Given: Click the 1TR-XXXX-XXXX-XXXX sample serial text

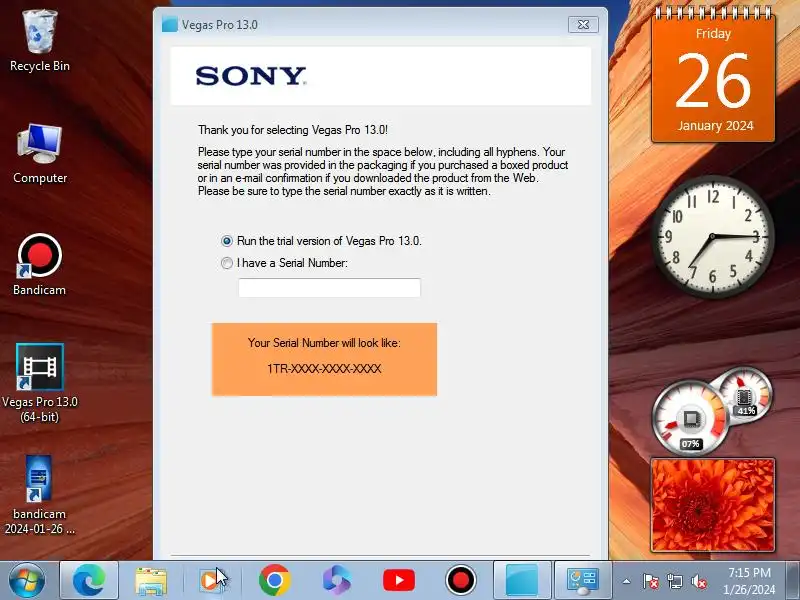Looking at the screenshot, I should point(324,368).
